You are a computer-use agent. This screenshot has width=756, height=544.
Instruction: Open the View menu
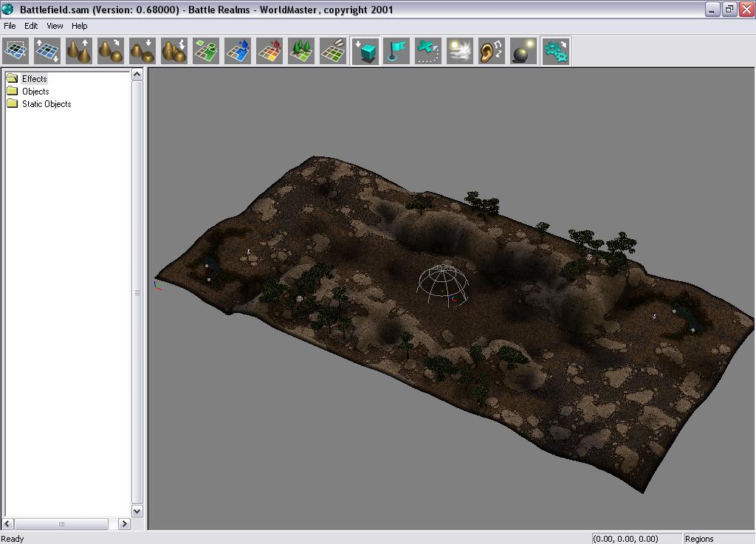tap(55, 26)
